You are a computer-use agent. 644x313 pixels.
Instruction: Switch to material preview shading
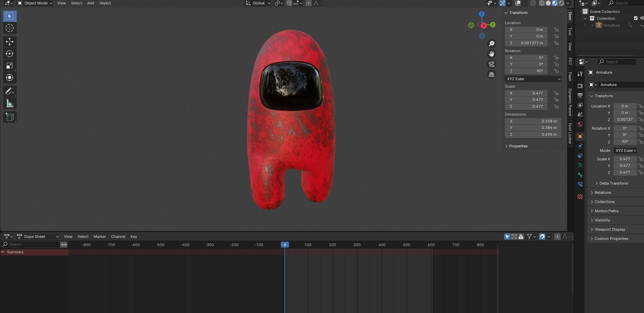pyautogui.click(x=555, y=3)
